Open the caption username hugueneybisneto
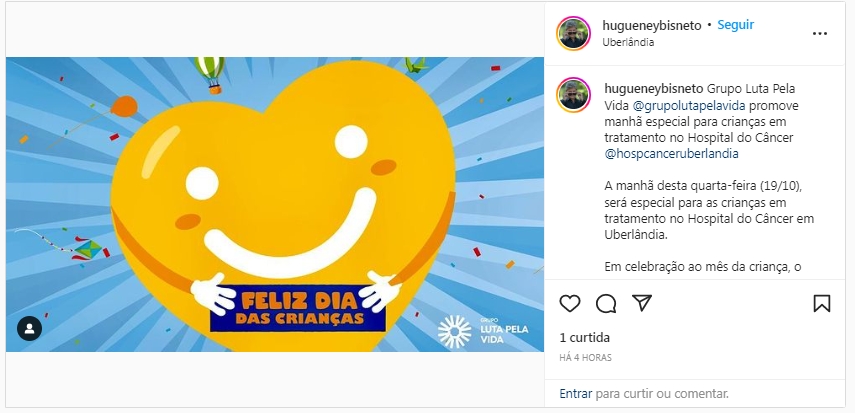 point(654,88)
